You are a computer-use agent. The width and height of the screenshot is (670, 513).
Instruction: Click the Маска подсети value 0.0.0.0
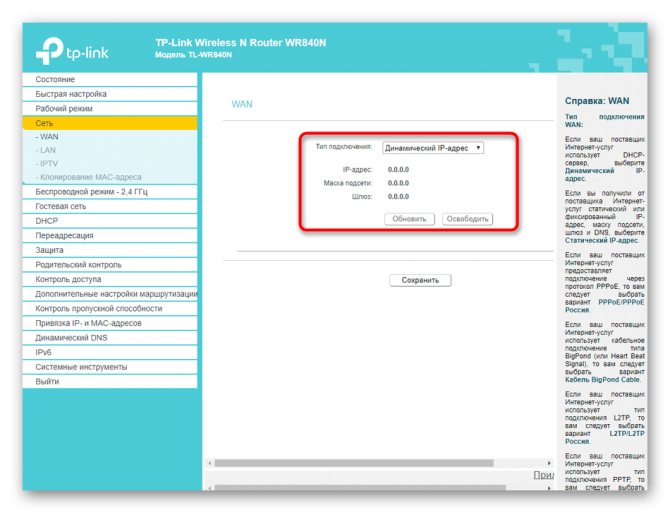point(398,183)
